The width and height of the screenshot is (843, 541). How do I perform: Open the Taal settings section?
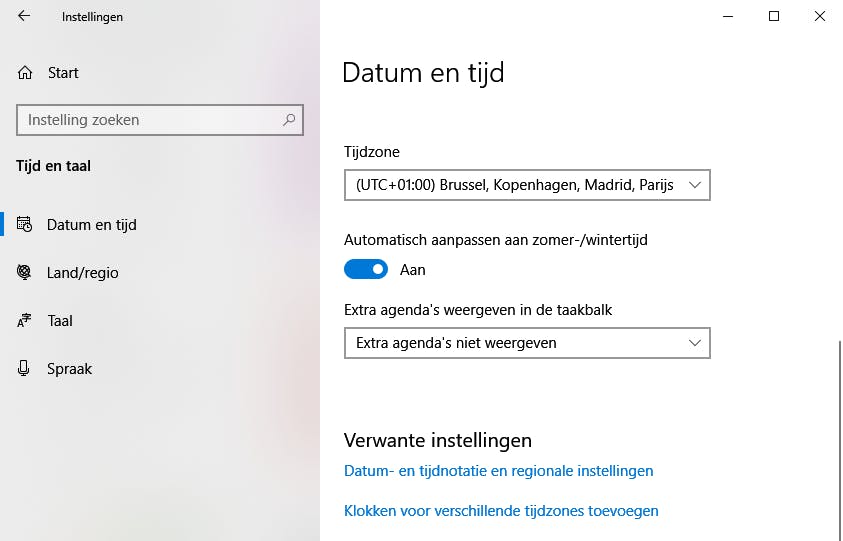coord(60,321)
